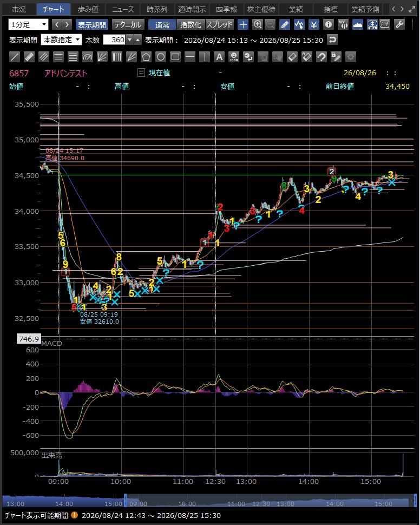This screenshot has width=420, height=525.
Task: Toggle the 表示期間 display period bar
Action: 92,25
